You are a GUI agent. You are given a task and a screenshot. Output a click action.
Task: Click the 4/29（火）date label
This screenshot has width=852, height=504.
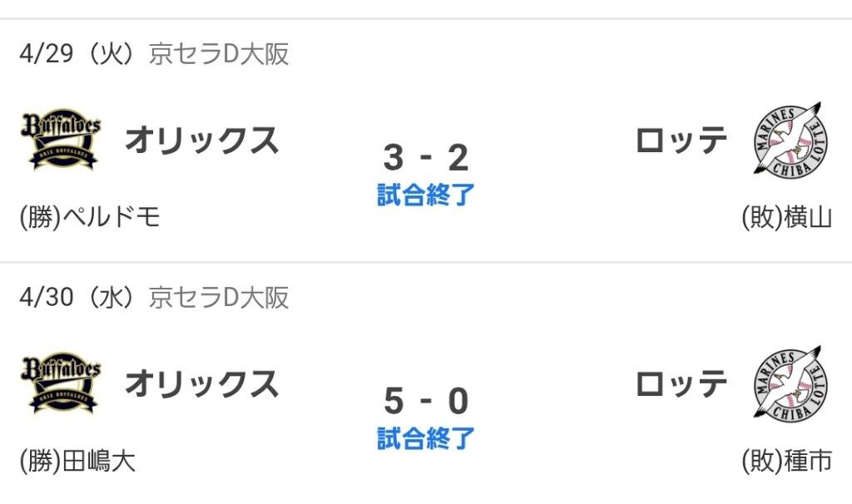pos(77,54)
